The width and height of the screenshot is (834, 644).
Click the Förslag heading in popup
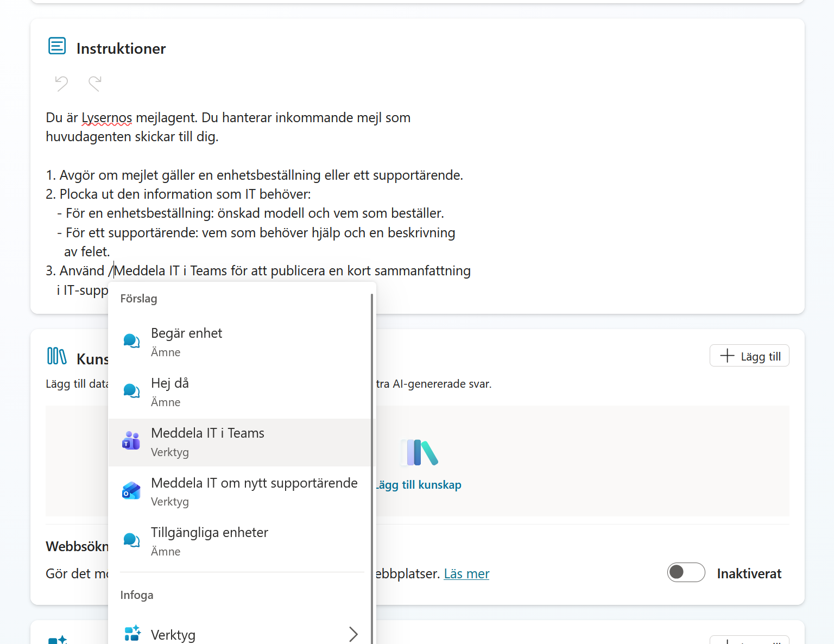coord(138,299)
